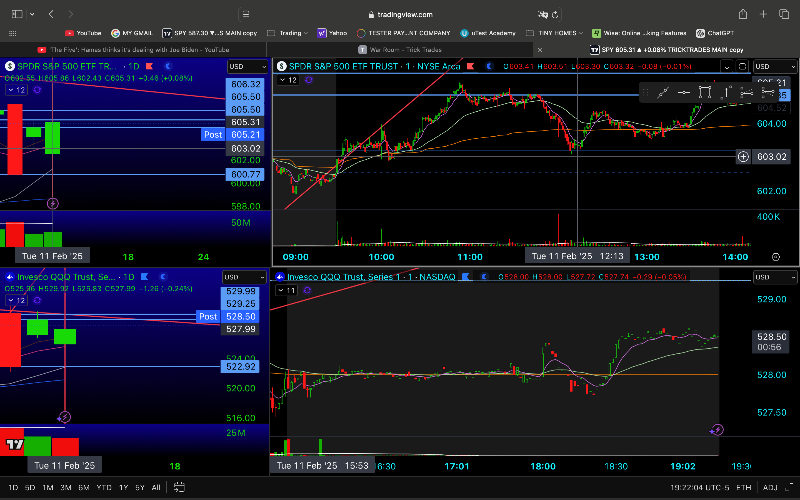The height and width of the screenshot is (500, 800).
Task: Open the go-to-date calendar icon
Action: click(x=179, y=487)
